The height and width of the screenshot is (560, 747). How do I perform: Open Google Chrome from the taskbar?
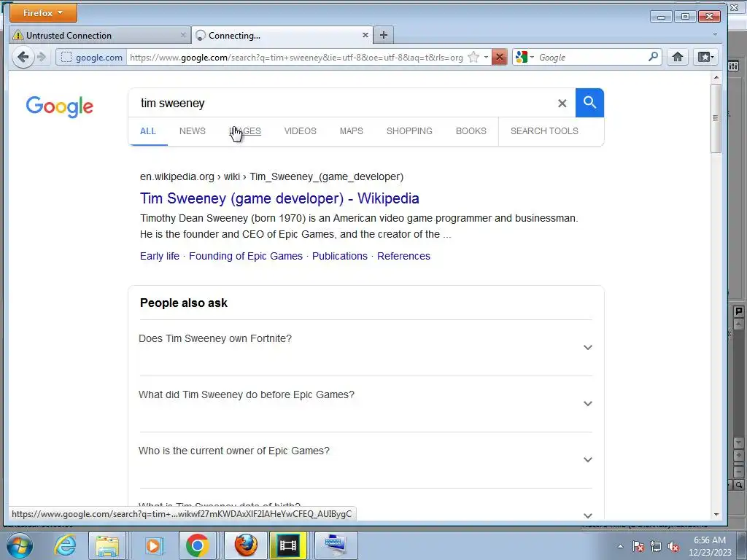(x=197, y=545)
